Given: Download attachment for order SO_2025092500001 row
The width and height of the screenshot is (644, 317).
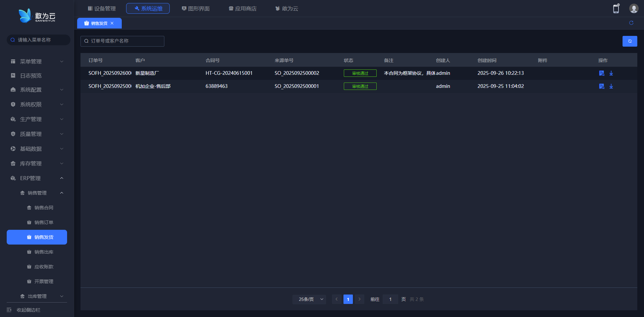Looking at the screenshot, I should 611,86.
